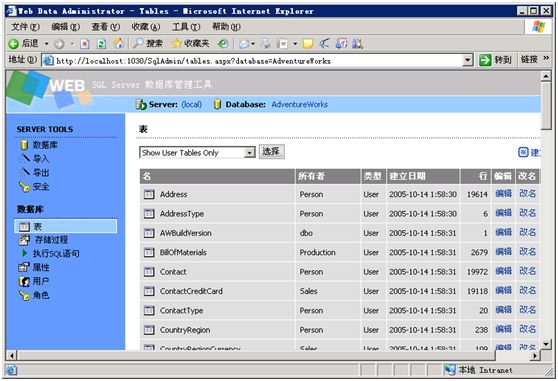Open the Back button history dropdown arrow
This screenshot has height=381, width=558.
pos(46,44)
